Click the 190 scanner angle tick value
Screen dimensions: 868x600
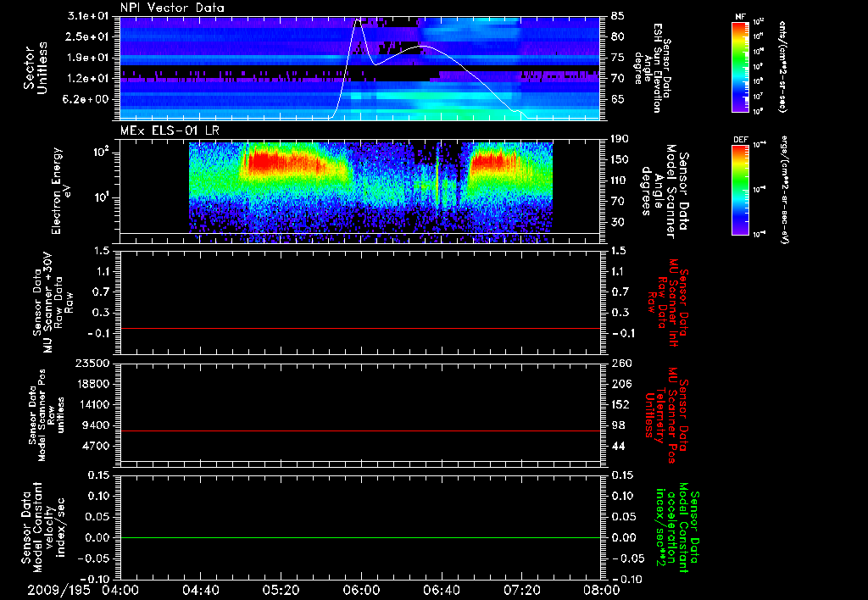tap(620, 139)
